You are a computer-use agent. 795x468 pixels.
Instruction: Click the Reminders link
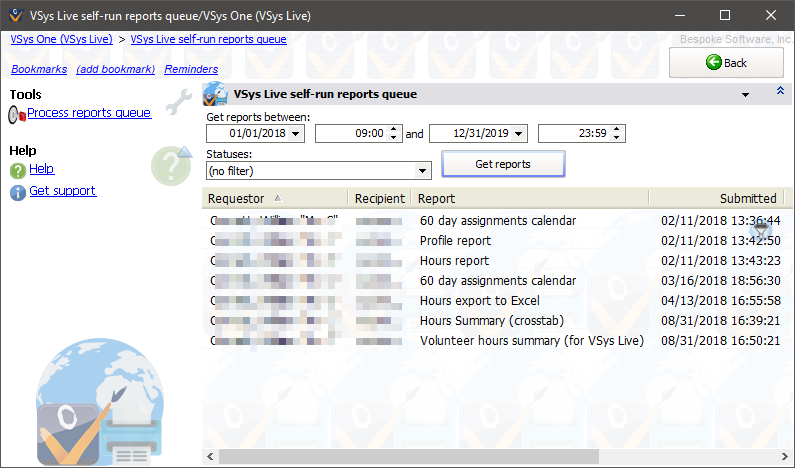pos(191,69)
